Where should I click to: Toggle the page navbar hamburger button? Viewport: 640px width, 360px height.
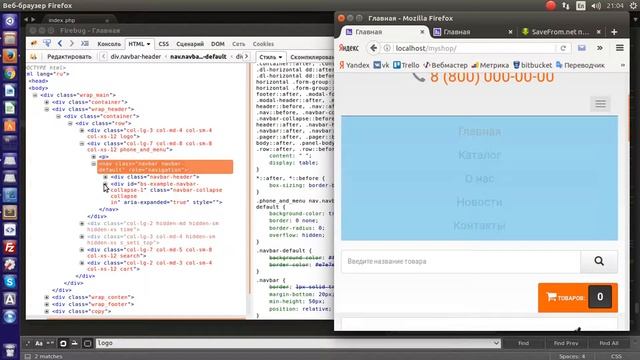coord(600,104)
